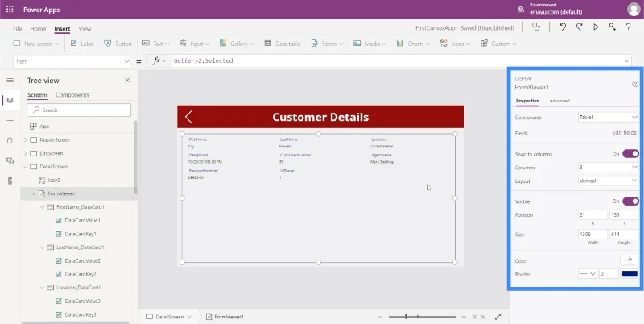Open the File menu
The height and width of the screenshot is (324, 644).
coord(17,28)
